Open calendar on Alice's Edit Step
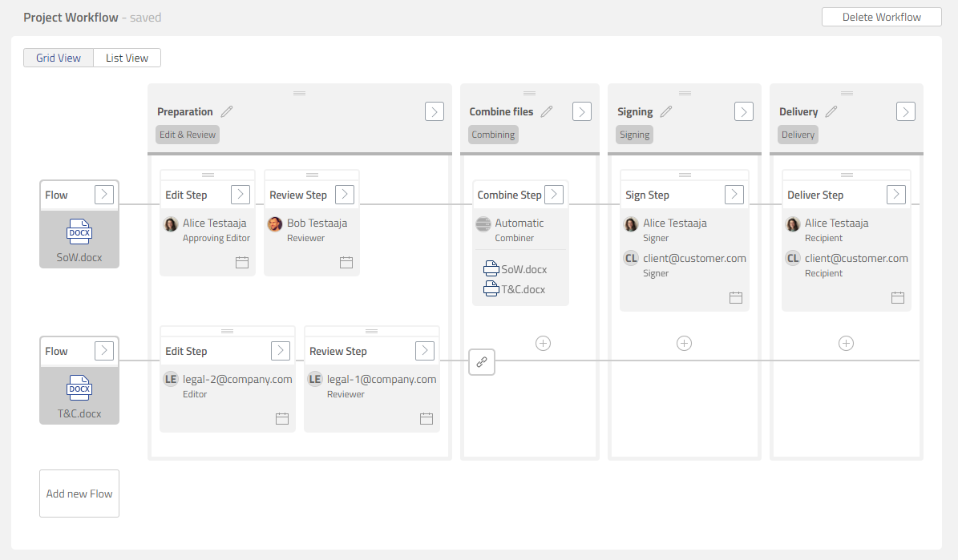This screenshot has width=958, height=560. point(242,262)
